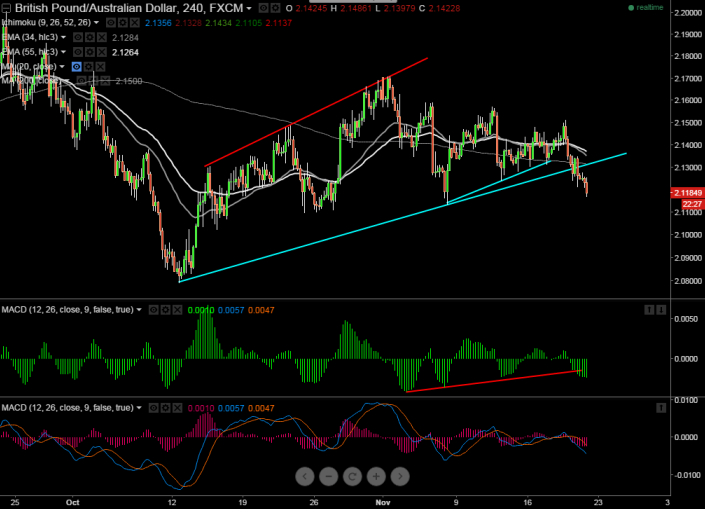705x509 pixels.
Task: Open settings gear of the upper MACD pane
Action: pos(165,310)
